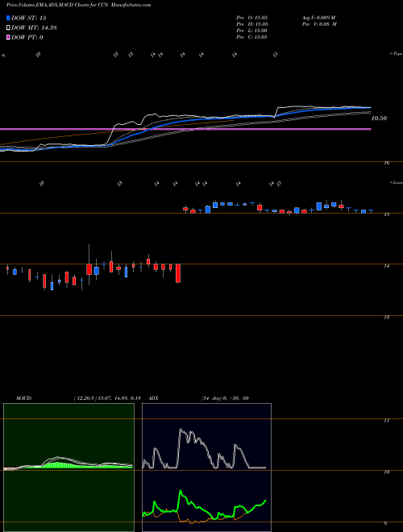Click the 'Pre O: 15.05' value
The height and width of the screenshot is (532, 403).
pos(252,17)
